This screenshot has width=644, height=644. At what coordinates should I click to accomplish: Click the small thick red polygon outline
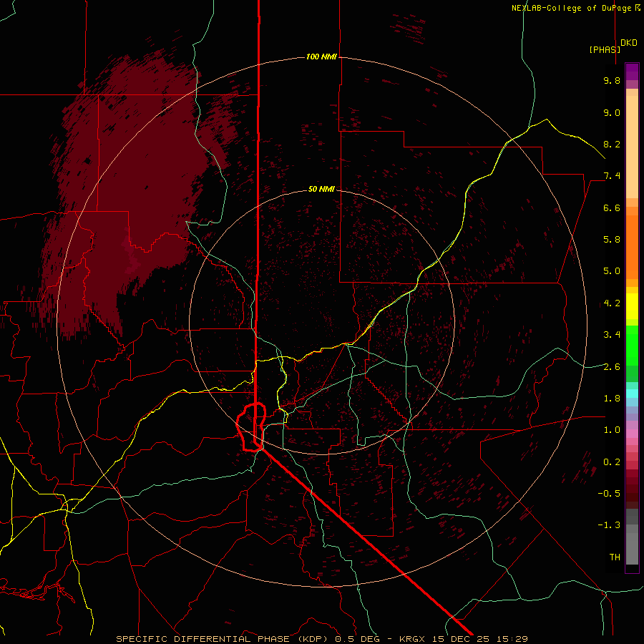click(x=251, y=427)
